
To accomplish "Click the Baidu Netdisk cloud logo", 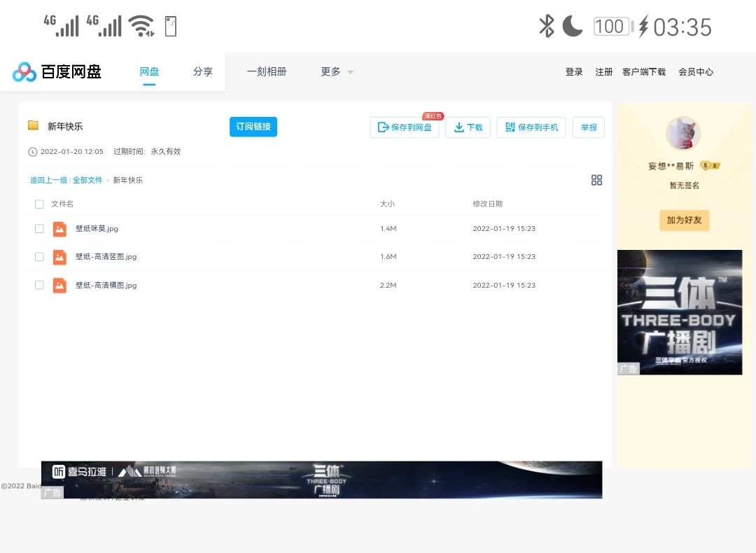I will click(x=24, y=72).
